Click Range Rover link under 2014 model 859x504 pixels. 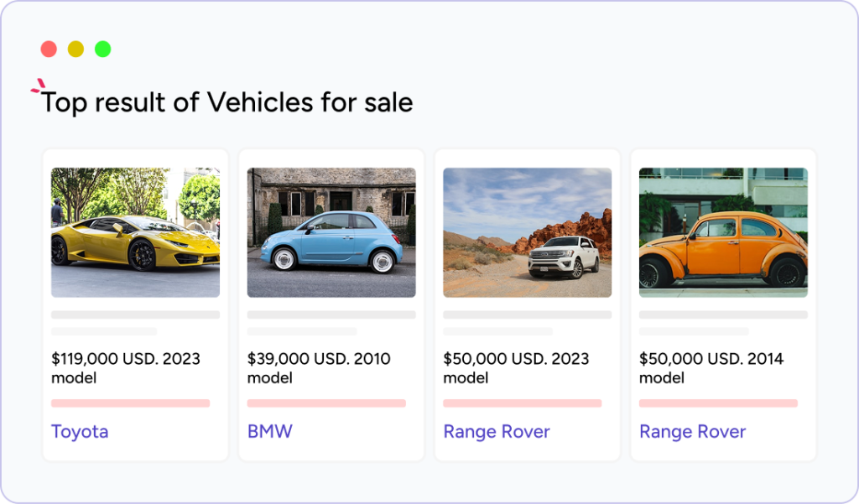pos(692,432)
